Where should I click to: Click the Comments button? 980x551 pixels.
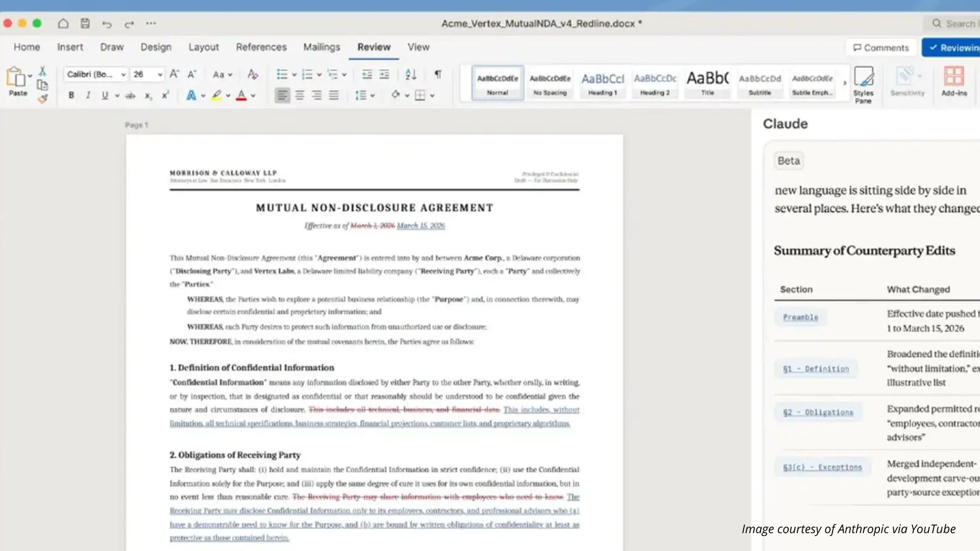point(881,47)
